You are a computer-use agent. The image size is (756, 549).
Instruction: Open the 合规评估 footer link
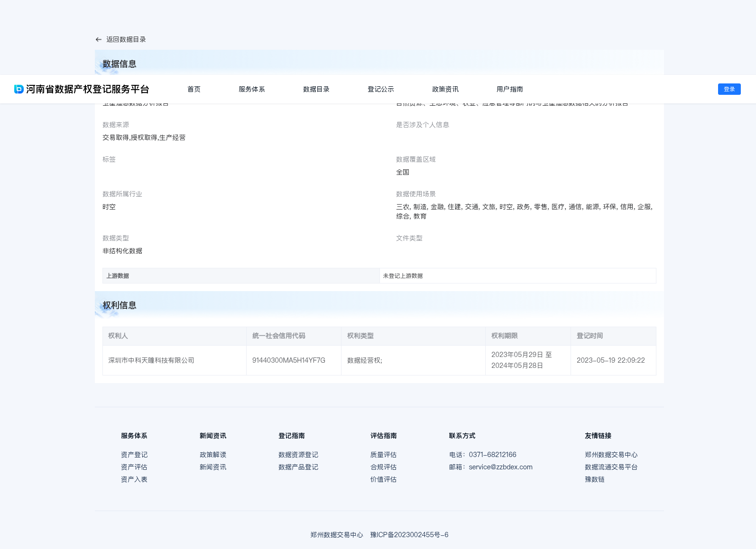[384, 467]
